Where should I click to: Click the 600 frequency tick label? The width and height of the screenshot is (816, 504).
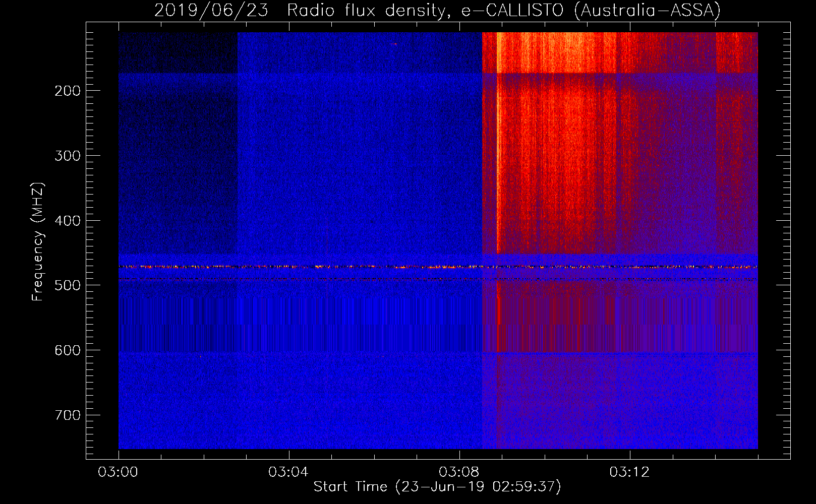click(x=68, y=350)
